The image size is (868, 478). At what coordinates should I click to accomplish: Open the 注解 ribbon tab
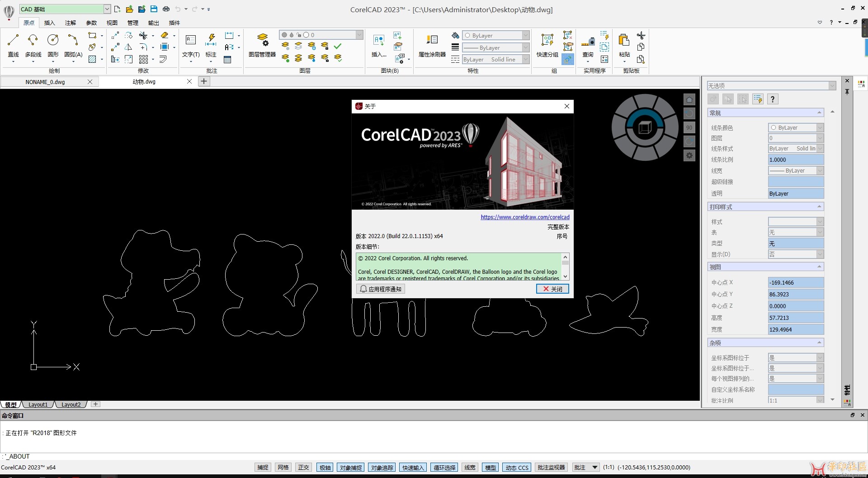(x=71, y=23)
